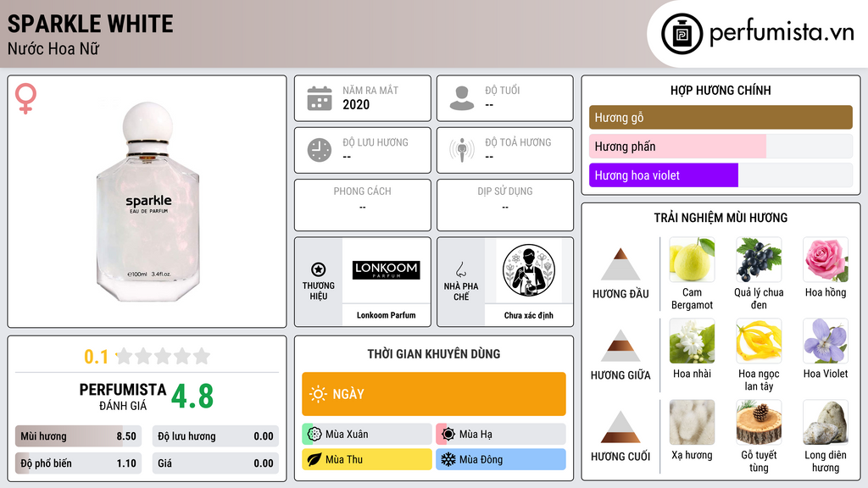Click the Hương cuối pyramid icon

pyautogui.click(x=620, y=427)
